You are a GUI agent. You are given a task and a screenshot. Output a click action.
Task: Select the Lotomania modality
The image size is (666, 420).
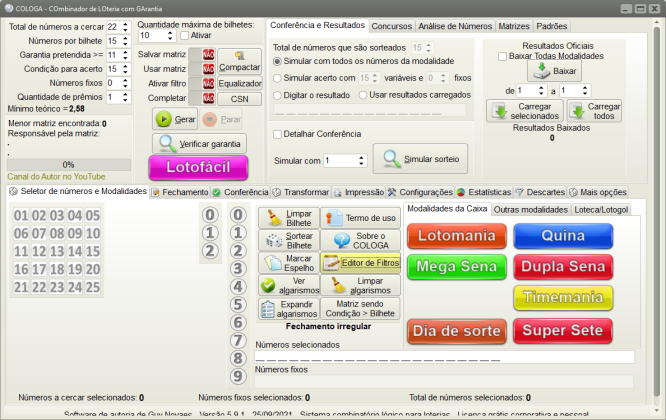[457, 236]
